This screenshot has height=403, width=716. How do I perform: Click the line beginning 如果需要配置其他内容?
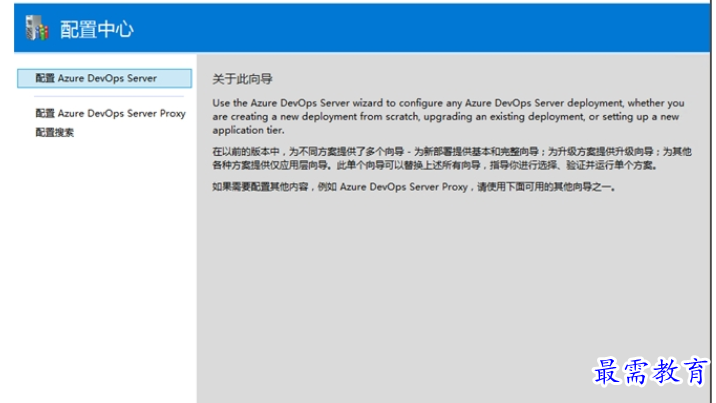[414, 187]
